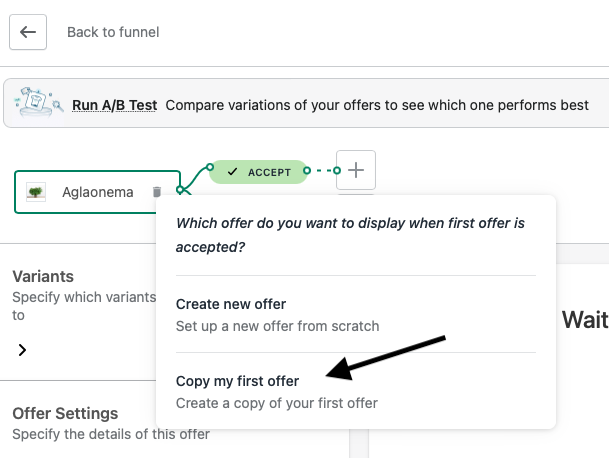Click the Variants section heading
Viewport: 609px width, 458px height.
click(43, 276)
